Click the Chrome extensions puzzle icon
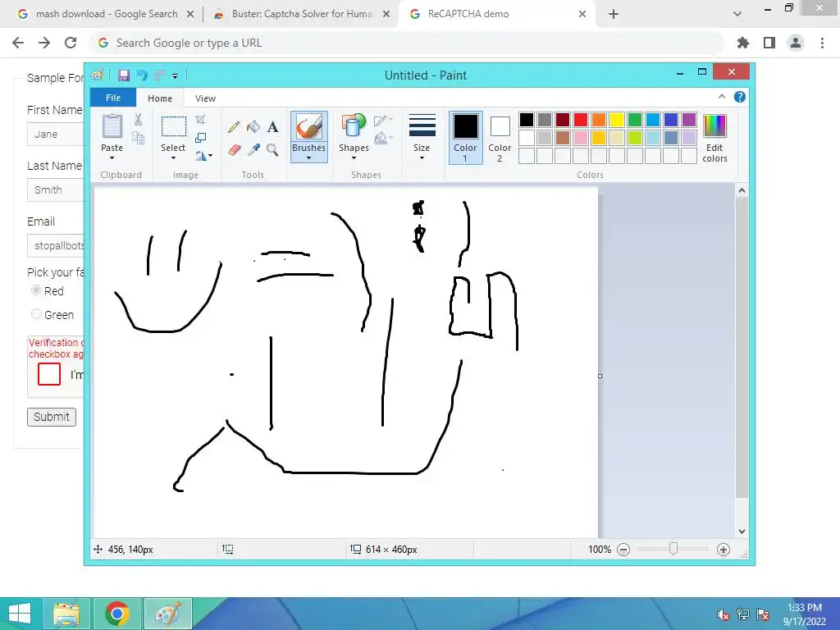Image resolution: width=840 pixels, height=630 pixels. coord(743,43)
